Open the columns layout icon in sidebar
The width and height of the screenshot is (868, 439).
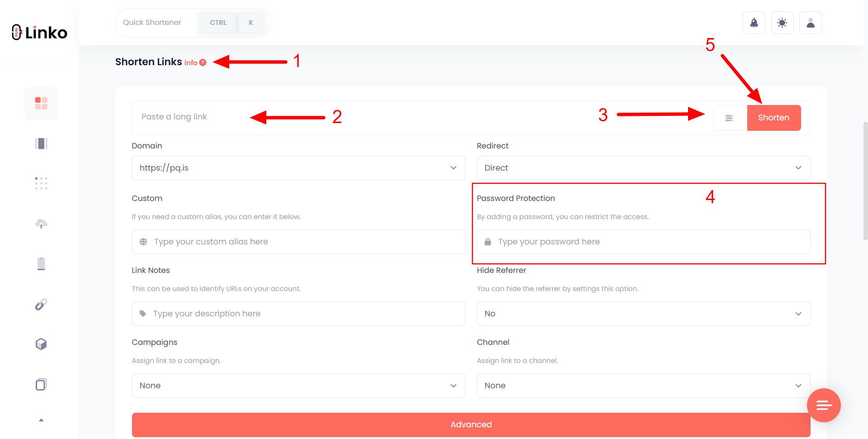click(x=41, y=143)
